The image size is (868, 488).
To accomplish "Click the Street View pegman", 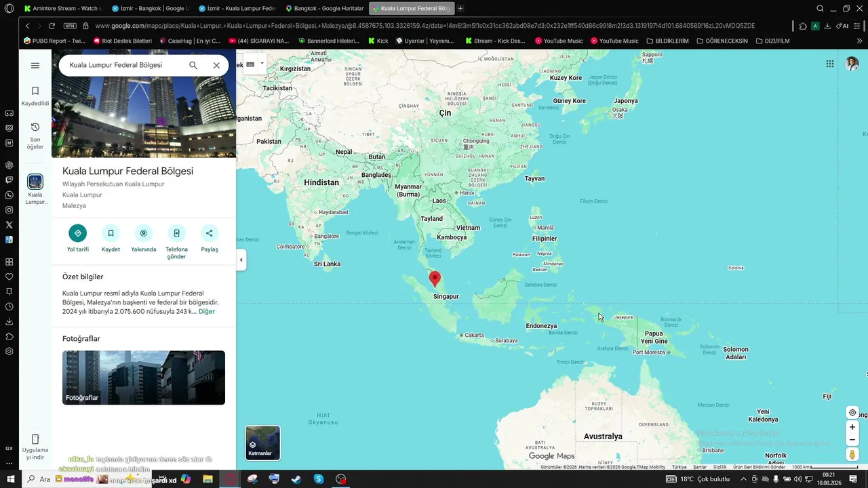I will coord(852,455).
